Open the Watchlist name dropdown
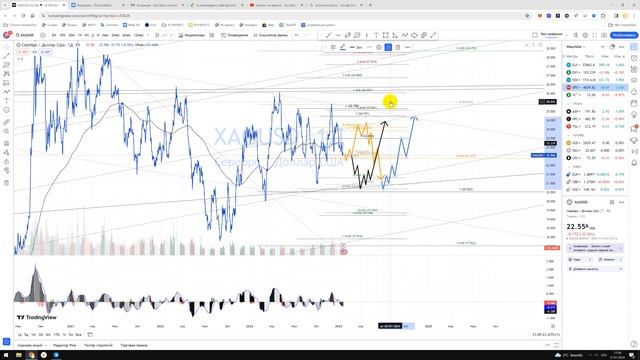Image resolution: width=640 pixels, height=360 pixels. click(x=576, y=47)
